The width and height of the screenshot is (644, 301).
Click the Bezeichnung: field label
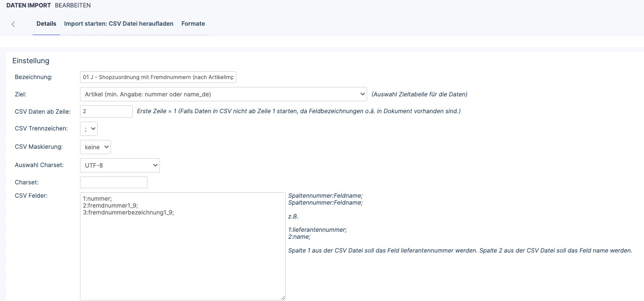pyautogui.click(x=34, y=77)
